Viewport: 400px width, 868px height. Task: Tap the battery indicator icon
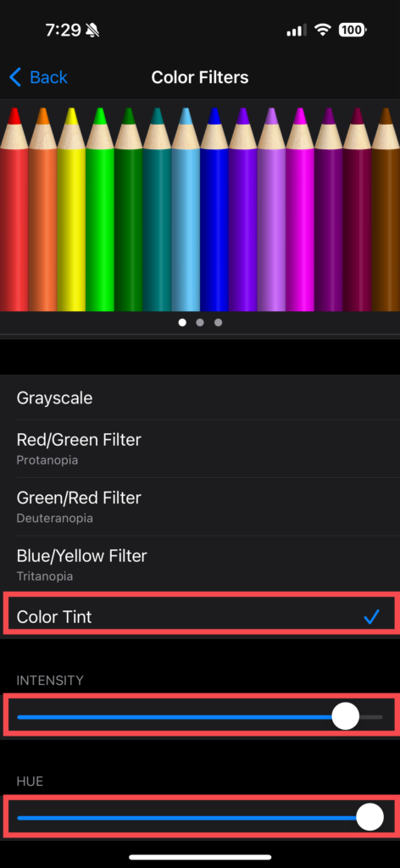[353, 30]
